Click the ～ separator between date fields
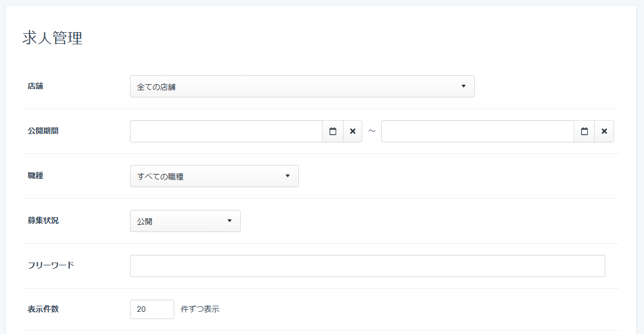The height and width of the screenshot is (334, 644). (372, 131)
